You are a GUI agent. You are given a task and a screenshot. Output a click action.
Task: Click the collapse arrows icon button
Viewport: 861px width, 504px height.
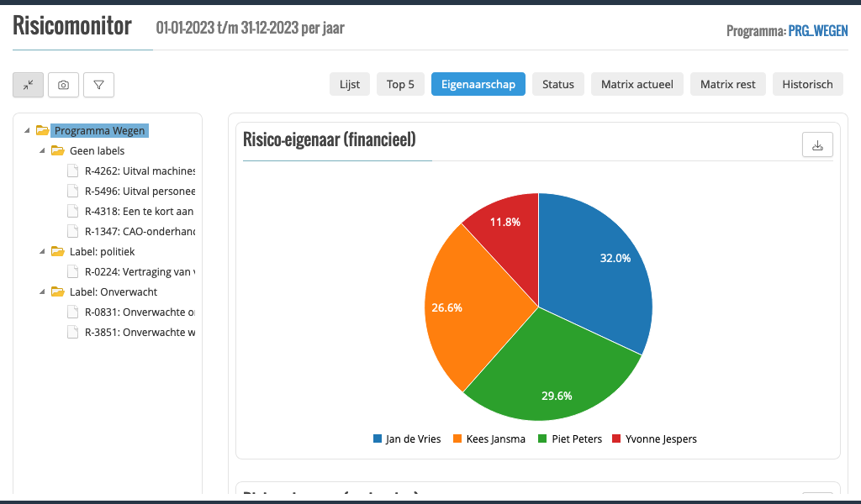tap(29, 85)
